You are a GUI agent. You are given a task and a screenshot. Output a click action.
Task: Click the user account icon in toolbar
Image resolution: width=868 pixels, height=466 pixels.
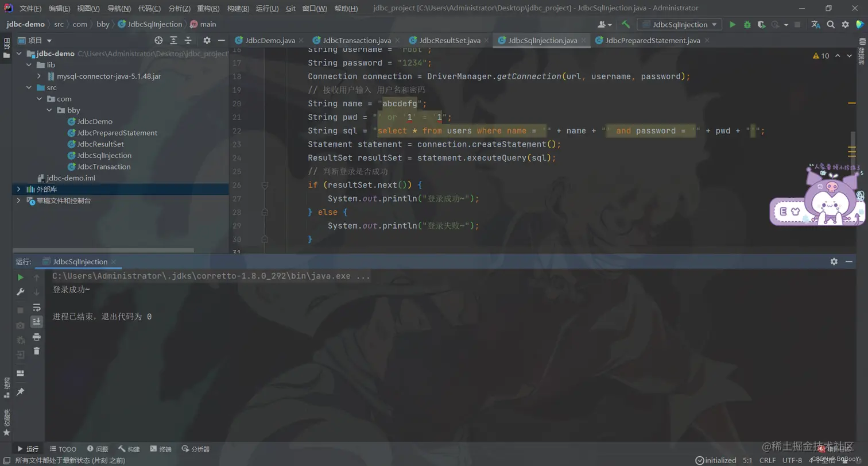coord(604,25)
